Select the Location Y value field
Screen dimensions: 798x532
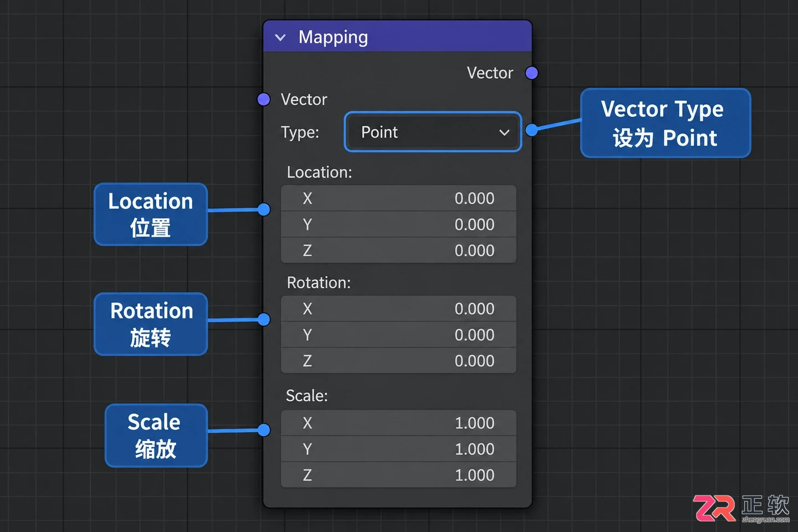pyautogui.click(x=398, y=224)
